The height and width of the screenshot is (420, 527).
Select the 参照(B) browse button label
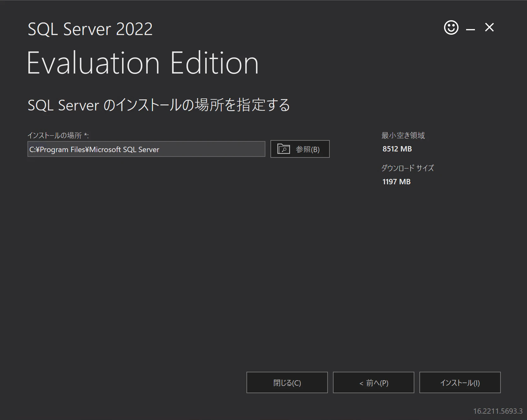click(x=308, y=149)
